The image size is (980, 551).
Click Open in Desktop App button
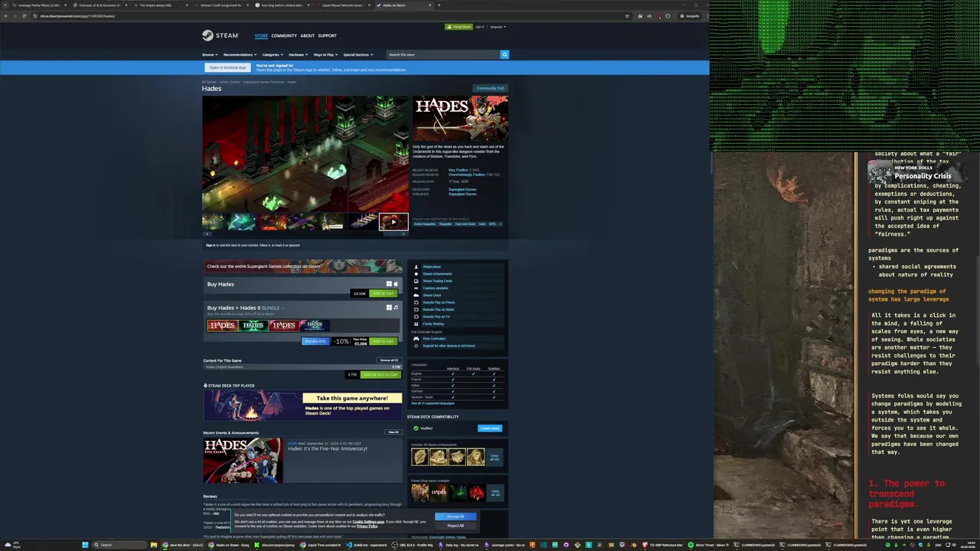tap(228, 67)
